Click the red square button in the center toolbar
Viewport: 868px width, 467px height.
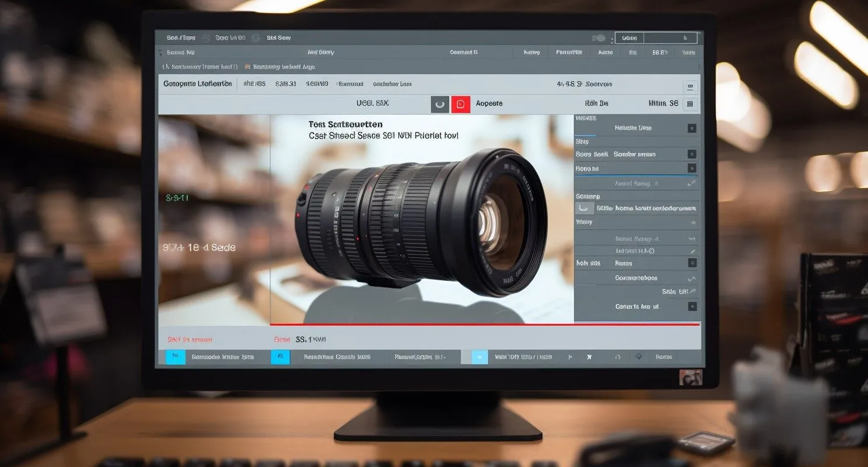461,104
